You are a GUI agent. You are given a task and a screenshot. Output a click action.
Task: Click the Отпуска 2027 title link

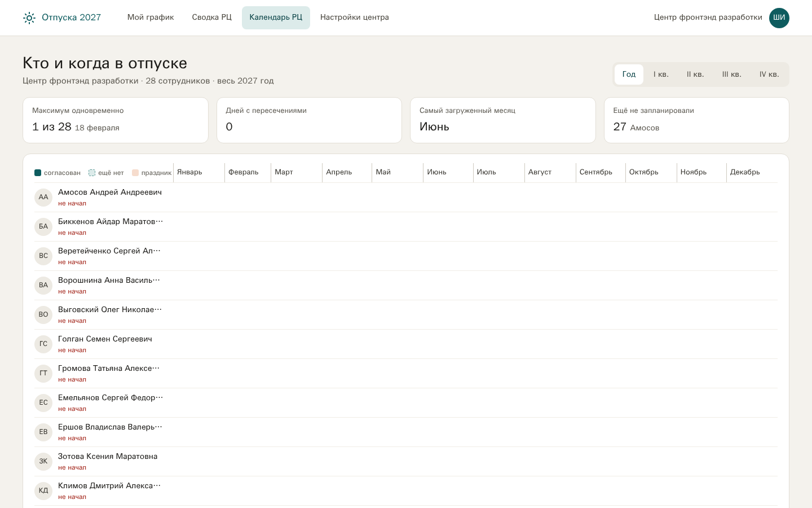click(x=71, y=17)
